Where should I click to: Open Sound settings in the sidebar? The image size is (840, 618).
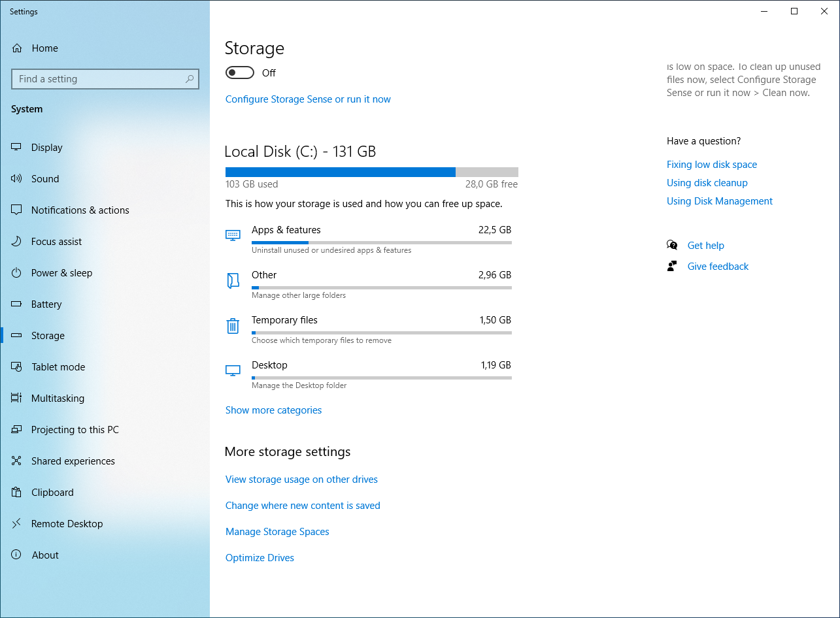[x=45, y=178]
